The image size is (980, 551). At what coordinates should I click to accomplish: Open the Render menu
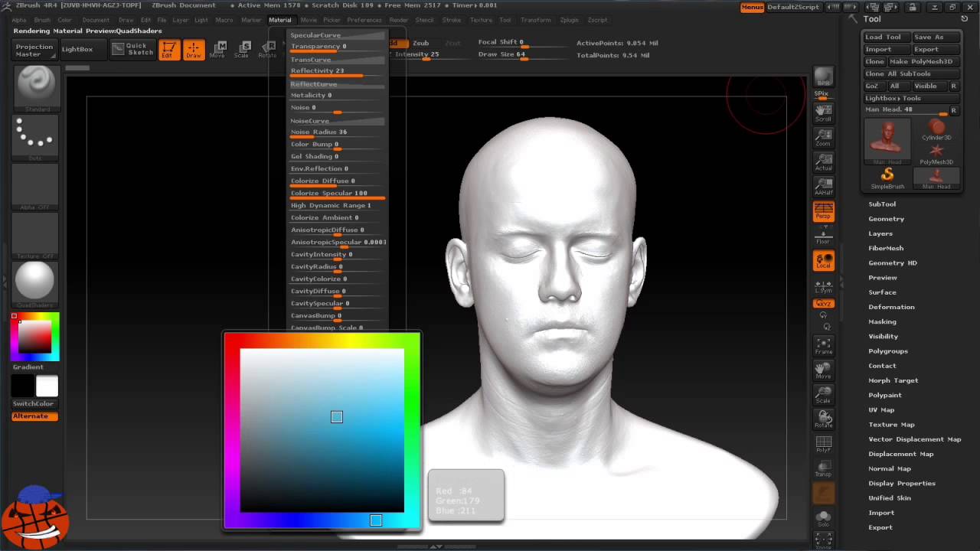(399, 20)
